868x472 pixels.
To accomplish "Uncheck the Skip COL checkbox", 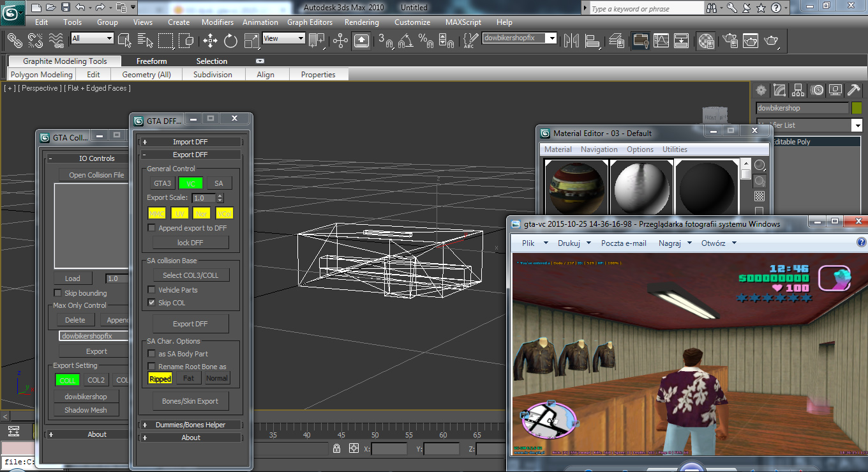I will point(151,303).
